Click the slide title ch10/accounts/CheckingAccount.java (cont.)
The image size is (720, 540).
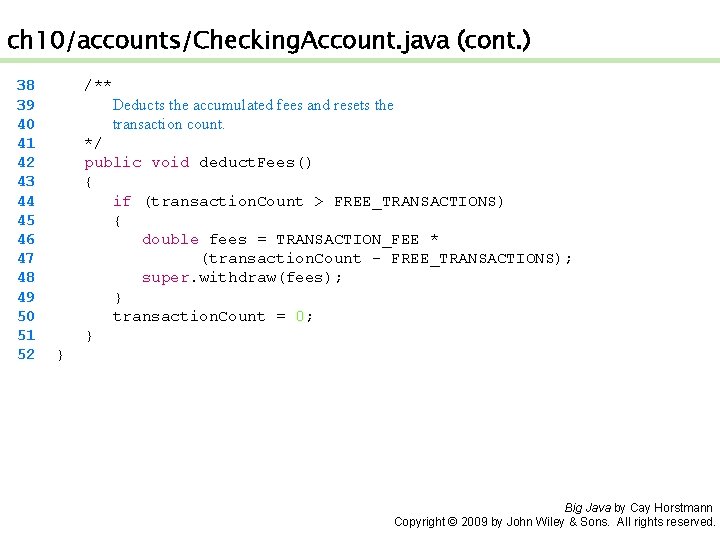(x=269, y=40)
